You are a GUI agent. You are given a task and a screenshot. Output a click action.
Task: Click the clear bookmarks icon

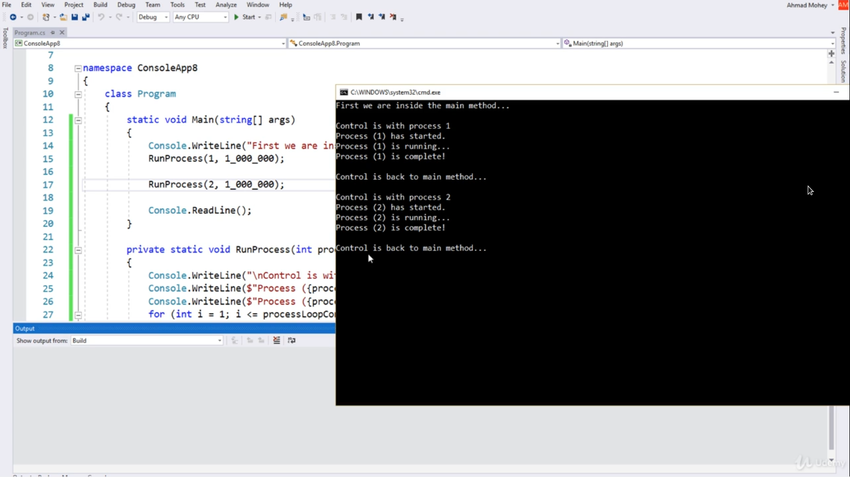click(x=393, y=17)
